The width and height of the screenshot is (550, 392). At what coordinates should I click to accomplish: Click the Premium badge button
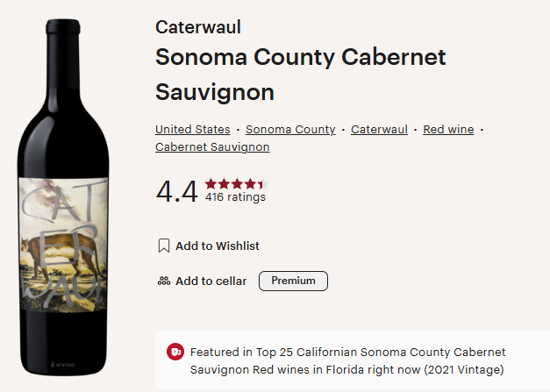point(293,281)
